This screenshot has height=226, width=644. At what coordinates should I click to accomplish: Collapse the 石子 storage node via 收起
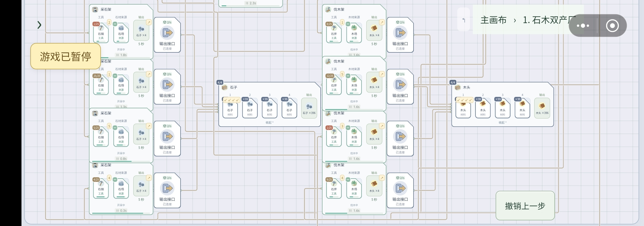269,123
